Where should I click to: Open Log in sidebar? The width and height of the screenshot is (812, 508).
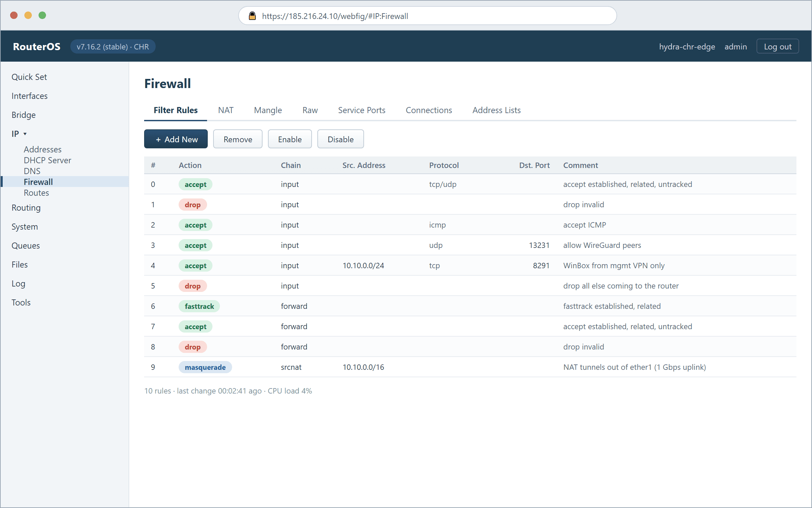click(18, 283)
